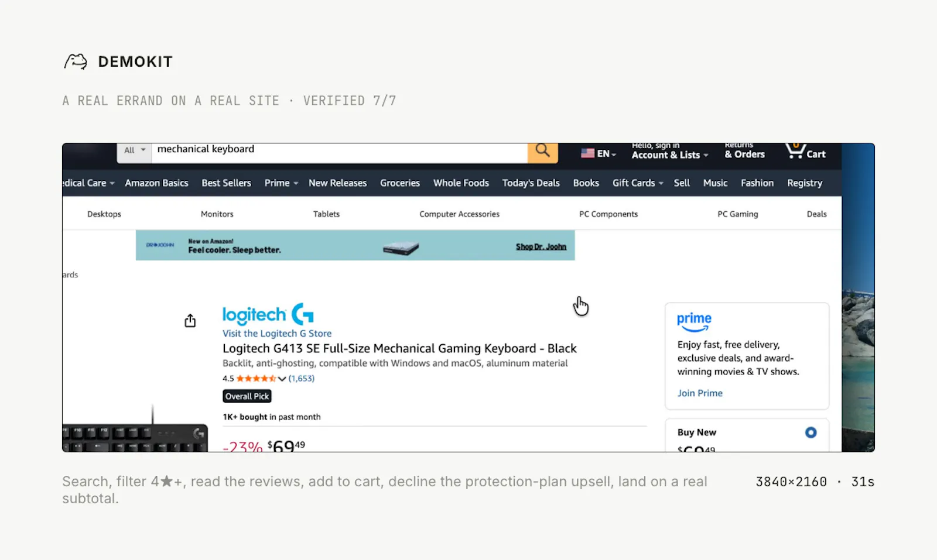Switch to the Monitors category tab
Screen dimensions: 937x560
217,214
